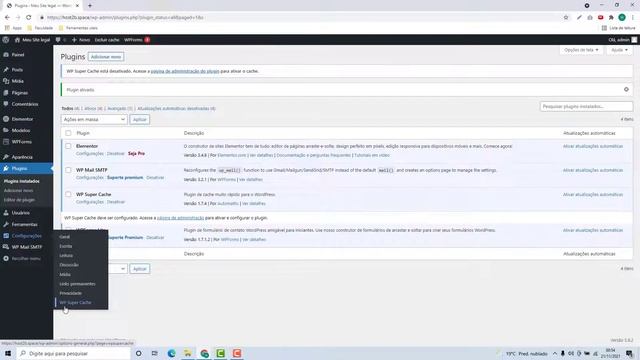Open Posts in the sidebar
The height and width of the screenshot is (360, 640).
point(17,70)
